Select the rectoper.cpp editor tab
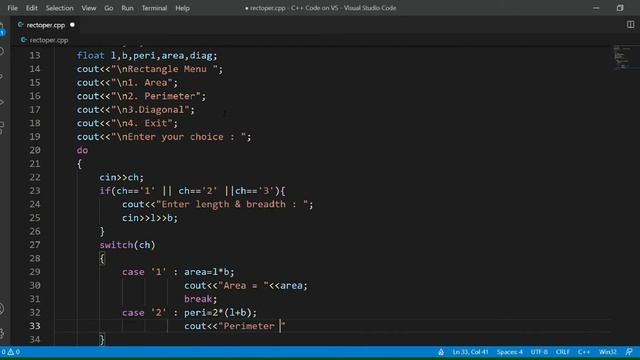 (x=46, y=25)
